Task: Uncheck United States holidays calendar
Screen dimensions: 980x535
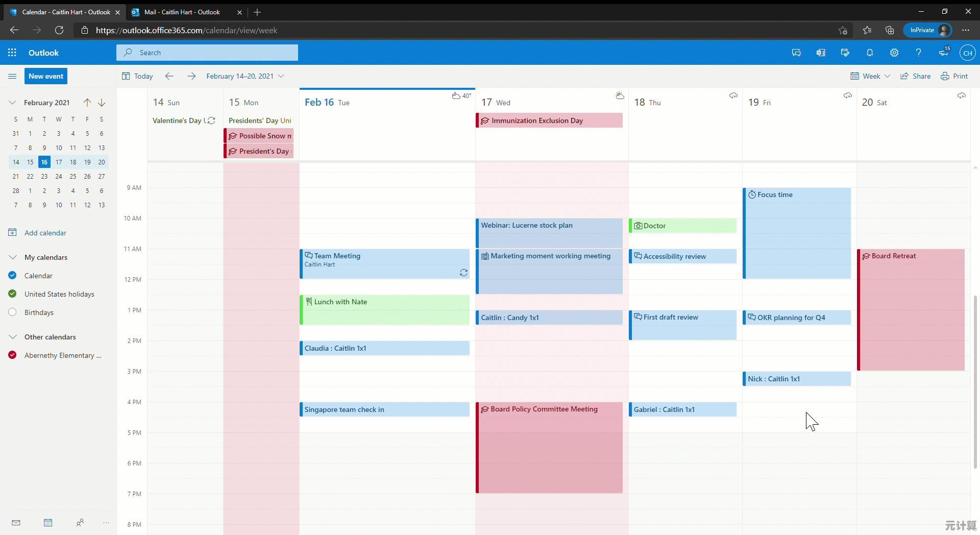Action: [13, 294]
